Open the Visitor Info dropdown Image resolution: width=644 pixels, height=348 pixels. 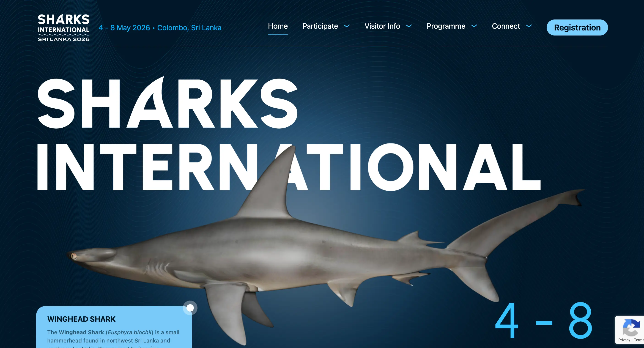point(409,26)
